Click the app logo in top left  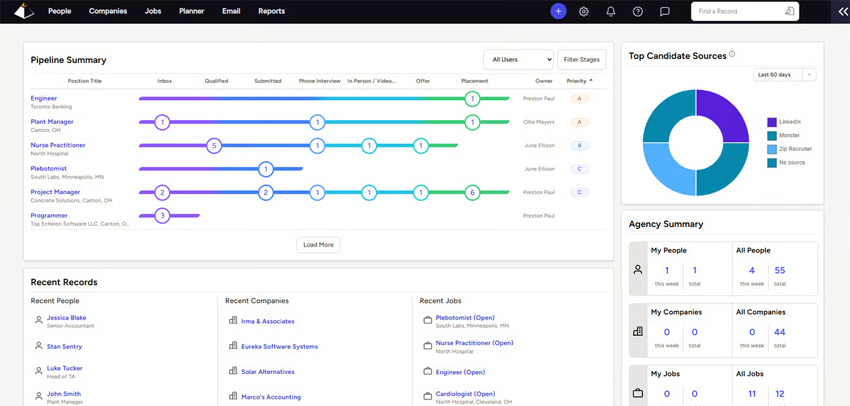[22, 11]
